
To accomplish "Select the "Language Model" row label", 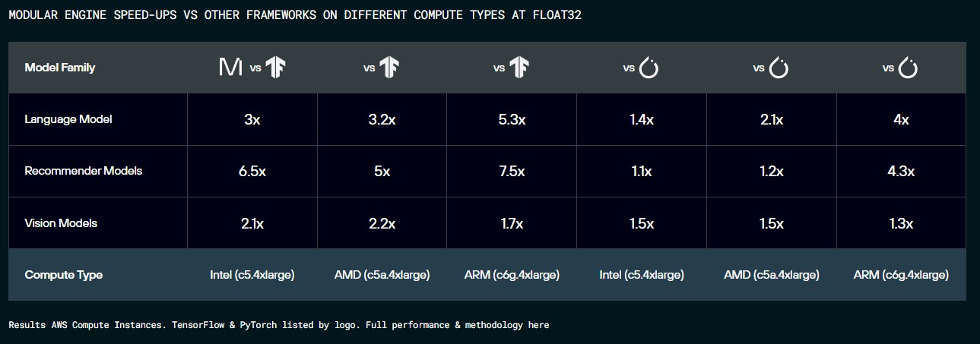I will point(68,119).
